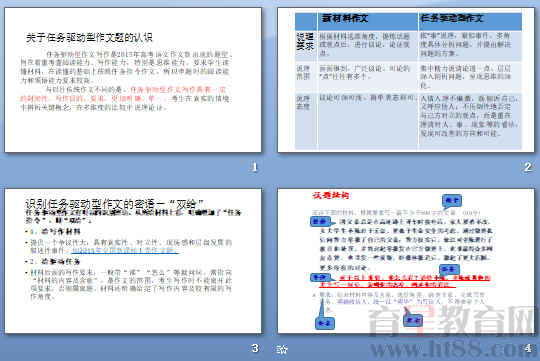Screen dimensions: 540x361
Task: Click slide number 3 label
Action: coord(255,348)
